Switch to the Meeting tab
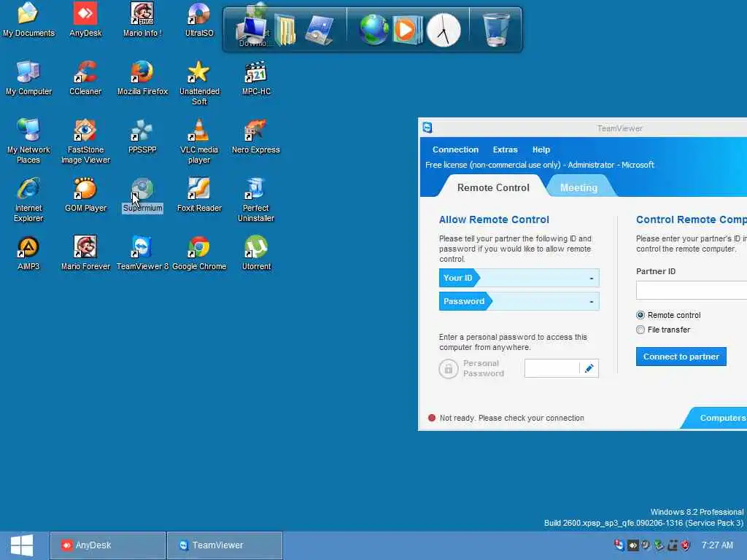The height and width of the screenshot is (560, 747). pyautogui.click(x=578, y=187)
